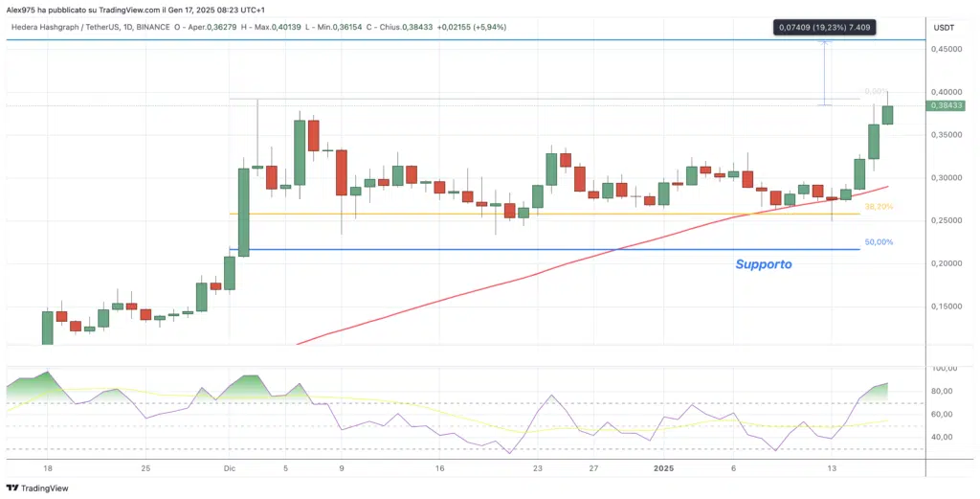This screenshot has height=499, width=980.
Task: Click the TradingView logo in bottom-left corner
Action: point(38,488)
